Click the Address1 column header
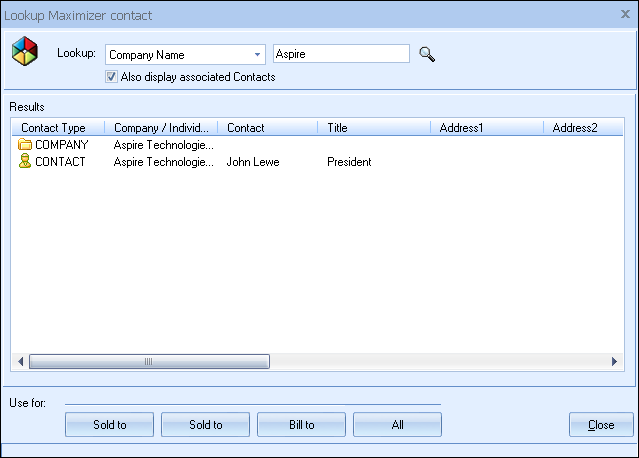Viewport: 639px width, 458px height. click(486, 128)
